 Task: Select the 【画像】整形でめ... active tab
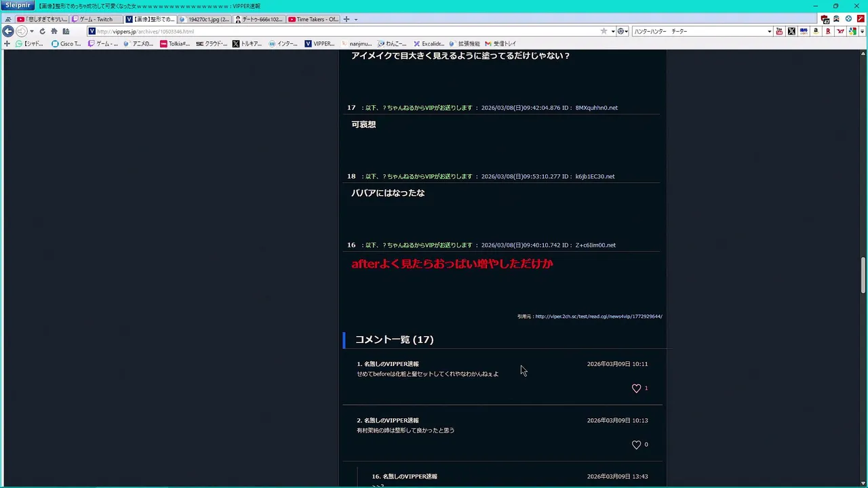[151, 19]
